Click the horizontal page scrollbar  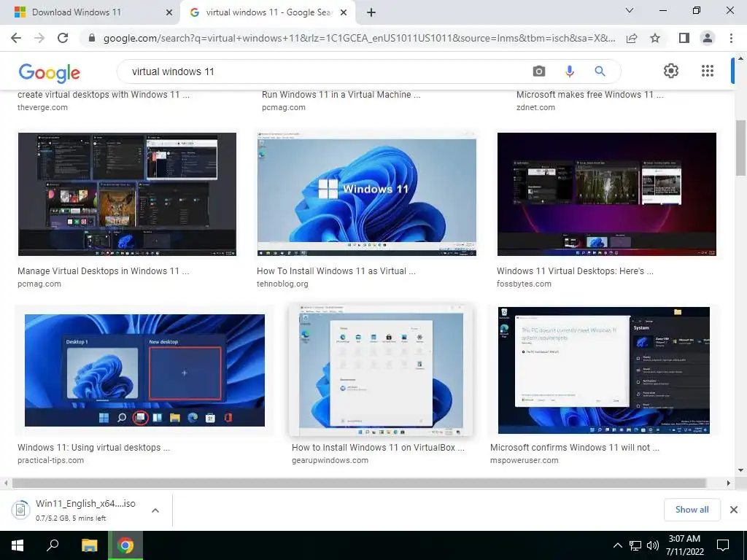[x=359, y=483]
